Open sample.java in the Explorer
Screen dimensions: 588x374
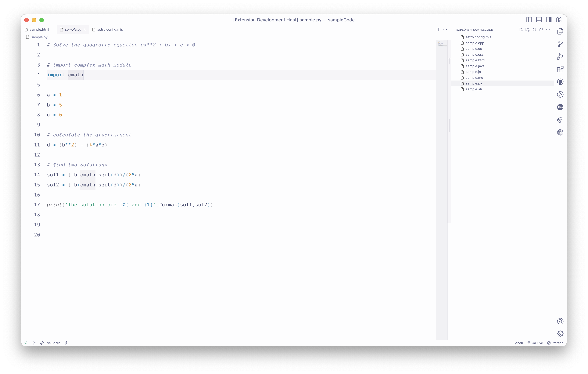pyautogui.click(x=475, y=66)
